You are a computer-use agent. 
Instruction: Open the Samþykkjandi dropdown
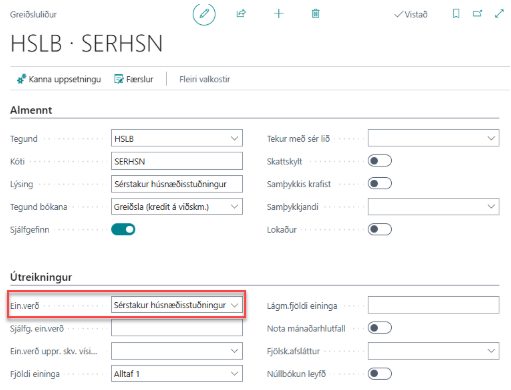tap(433, 207)
